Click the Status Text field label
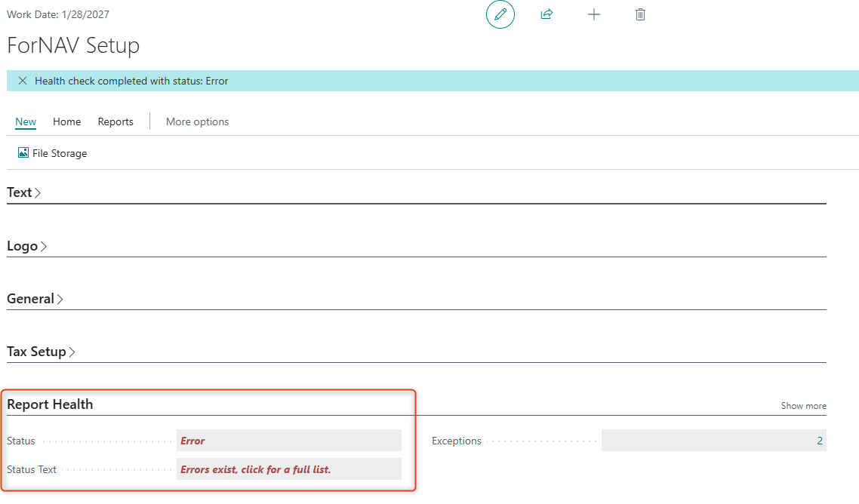 point(32,469)
